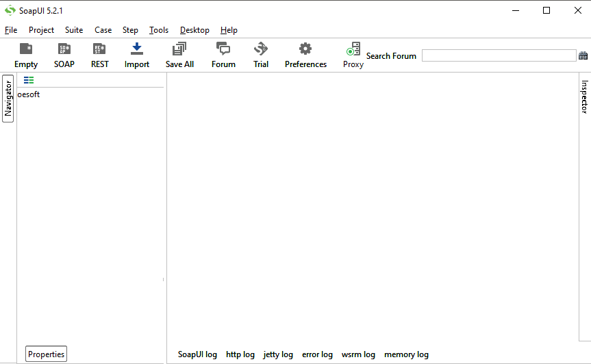Focus the Search Forum text field
Screen dimensions: 591x364
[x=499, y=55]
